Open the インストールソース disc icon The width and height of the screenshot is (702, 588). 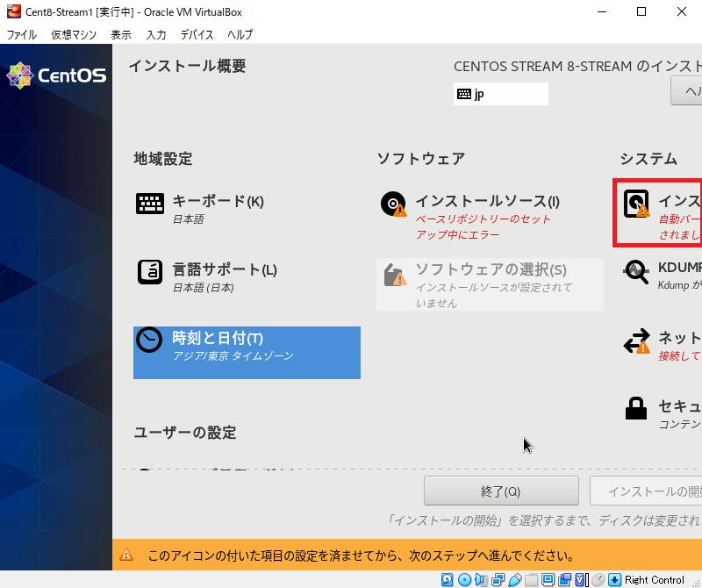click(x=393, y=204)
